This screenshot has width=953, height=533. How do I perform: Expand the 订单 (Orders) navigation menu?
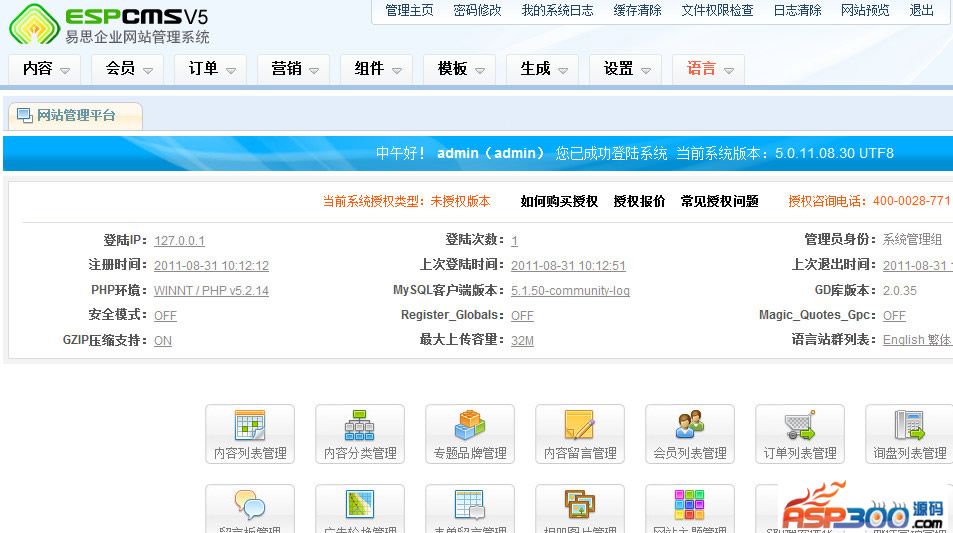(210, 69)
